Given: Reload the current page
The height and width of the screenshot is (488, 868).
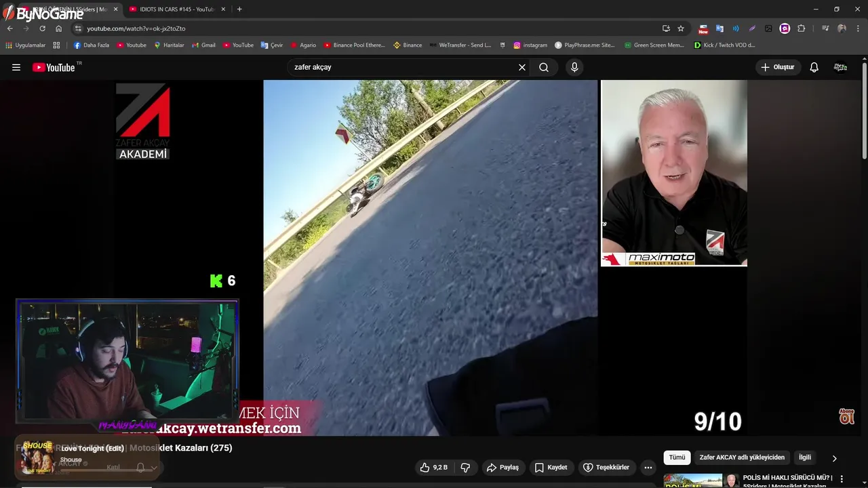Looking at the screenshot, I should pos(42,28).
